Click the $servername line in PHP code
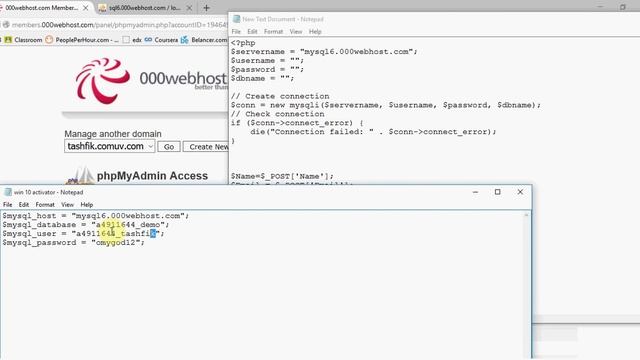Image resolution: width=640 pixels, height=360 pixels. (x=324, y=51)
